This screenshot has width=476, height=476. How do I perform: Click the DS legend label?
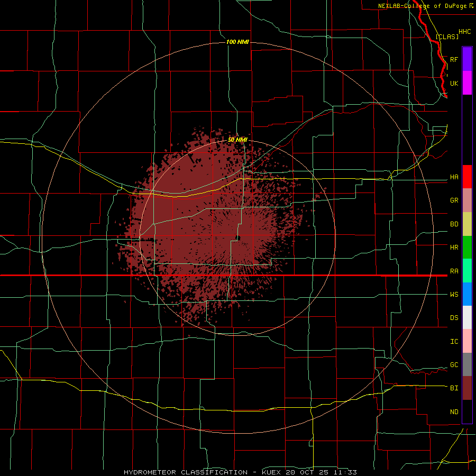pos(454,318)
